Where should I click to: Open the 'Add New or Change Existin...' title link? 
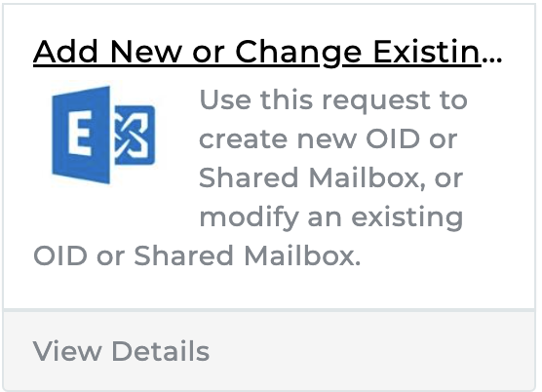(x=267, y=52)
